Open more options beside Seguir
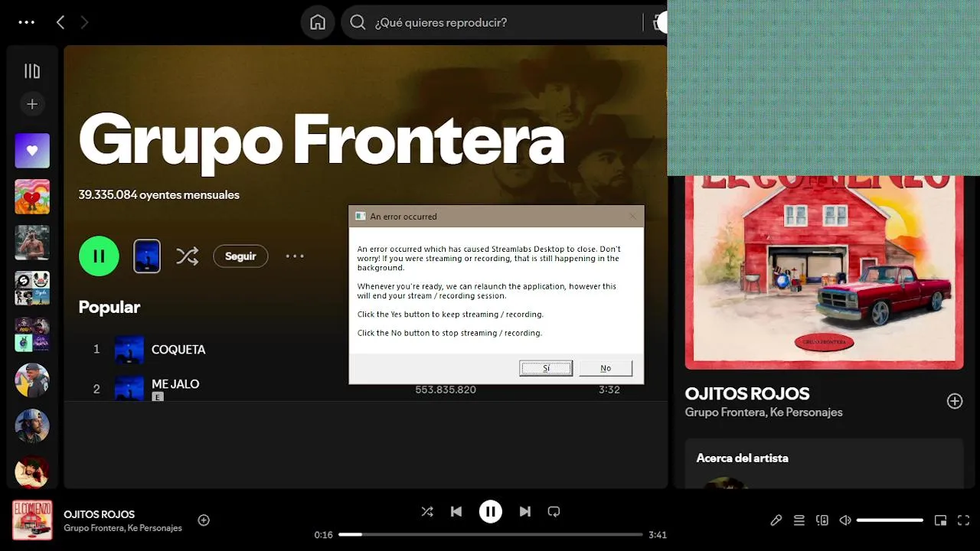 coord(295,256)
